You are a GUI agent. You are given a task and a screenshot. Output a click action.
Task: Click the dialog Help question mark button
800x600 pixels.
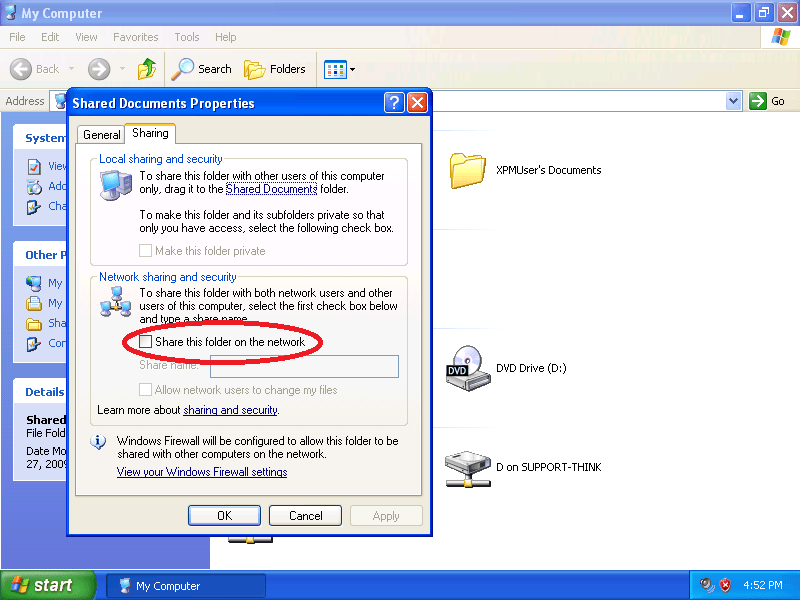click(394, 103)
